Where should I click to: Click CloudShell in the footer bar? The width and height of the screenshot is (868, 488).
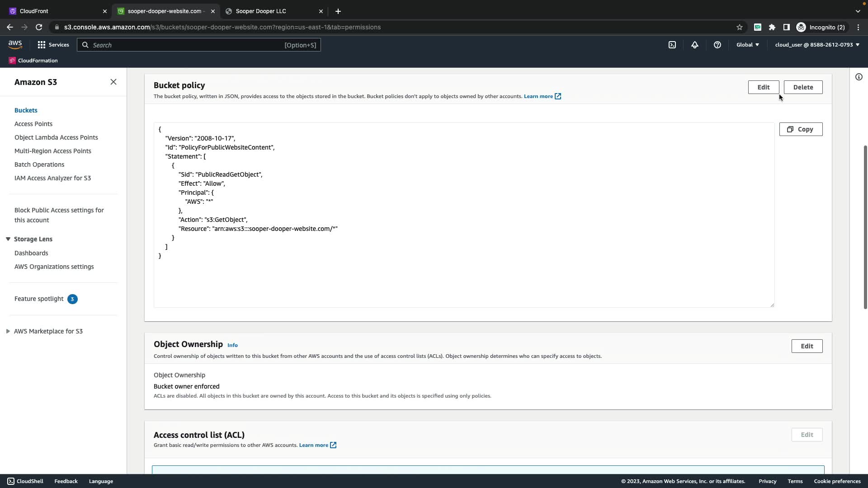pyautogui.click(x=25, y=481)
